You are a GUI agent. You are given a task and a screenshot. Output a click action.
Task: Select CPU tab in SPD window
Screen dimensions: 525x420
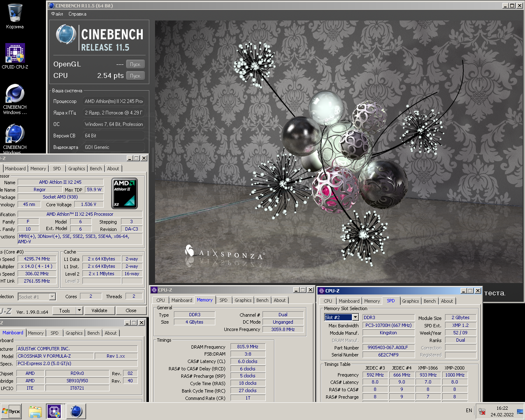point(328,301)
